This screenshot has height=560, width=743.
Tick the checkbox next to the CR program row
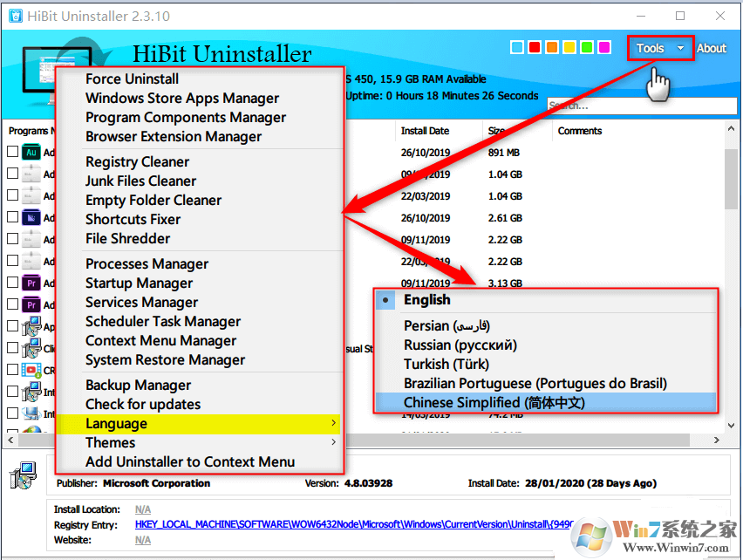point(13,370)
